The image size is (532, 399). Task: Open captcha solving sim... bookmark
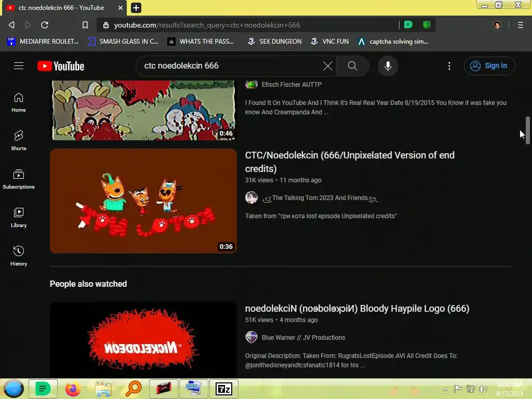[x=393, y=42]
